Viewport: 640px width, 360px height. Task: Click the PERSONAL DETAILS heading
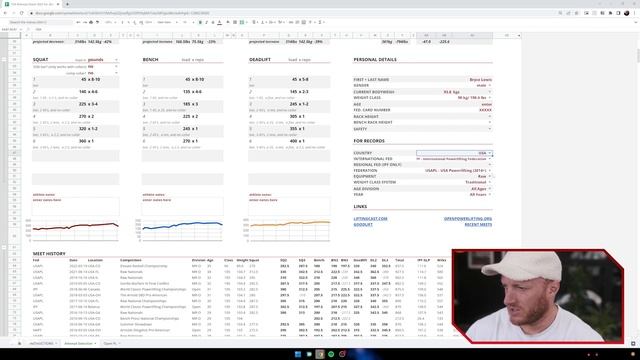click(375, 60)
